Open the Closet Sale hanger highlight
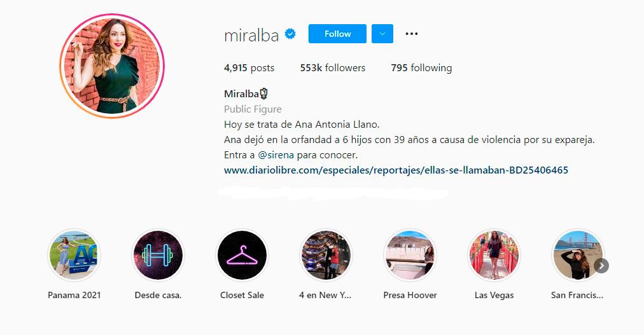Image resolution: width=644 pixels, height=335 pixels. 242,255
